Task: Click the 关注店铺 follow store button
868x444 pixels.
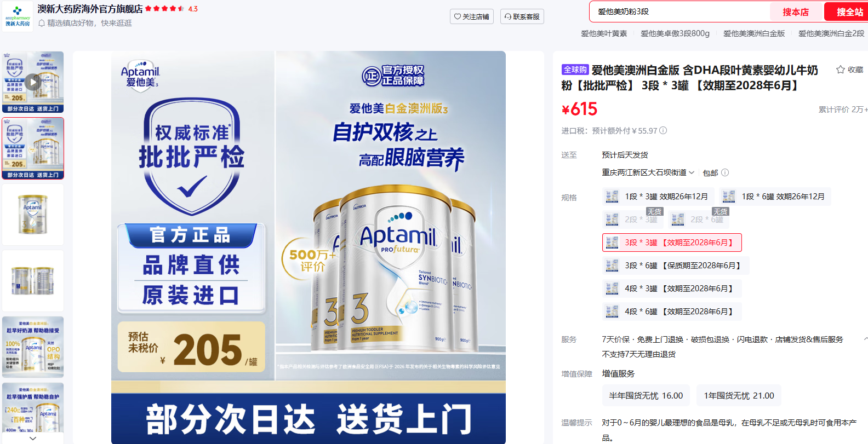Action: point(472,17)
